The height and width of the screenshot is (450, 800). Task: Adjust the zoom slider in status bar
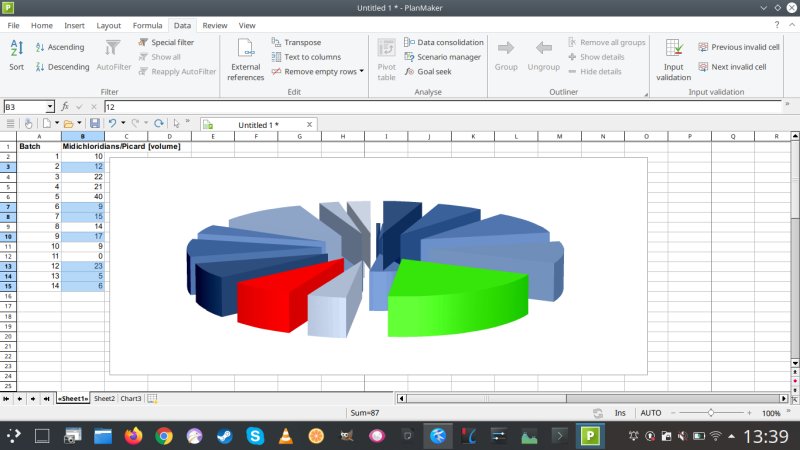pos(711,412)
